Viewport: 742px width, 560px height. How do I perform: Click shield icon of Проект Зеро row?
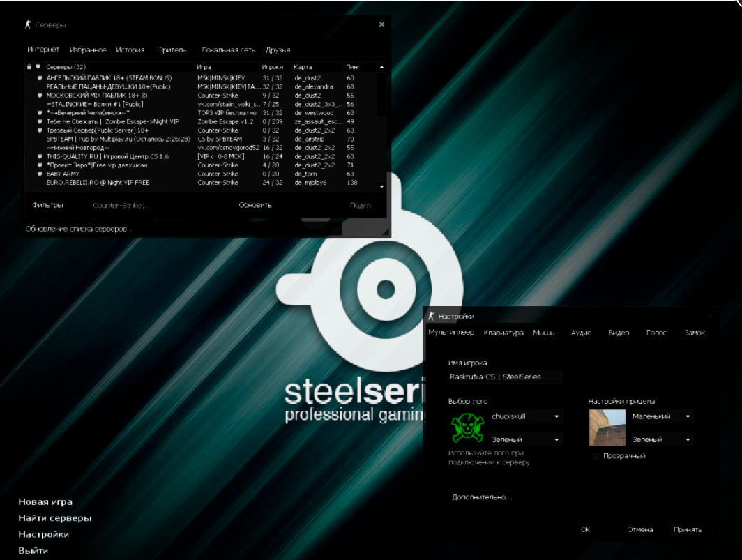tap(40, 165)
